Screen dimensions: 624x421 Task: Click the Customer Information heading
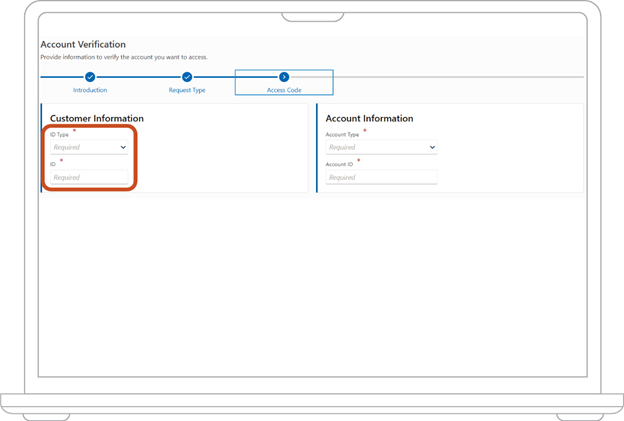(97, 118)
